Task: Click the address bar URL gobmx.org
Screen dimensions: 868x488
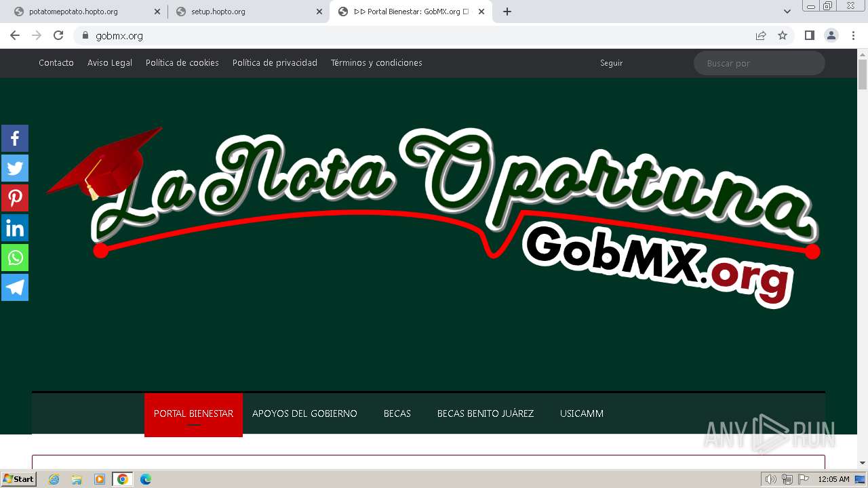Action: (x=119, y=36)
